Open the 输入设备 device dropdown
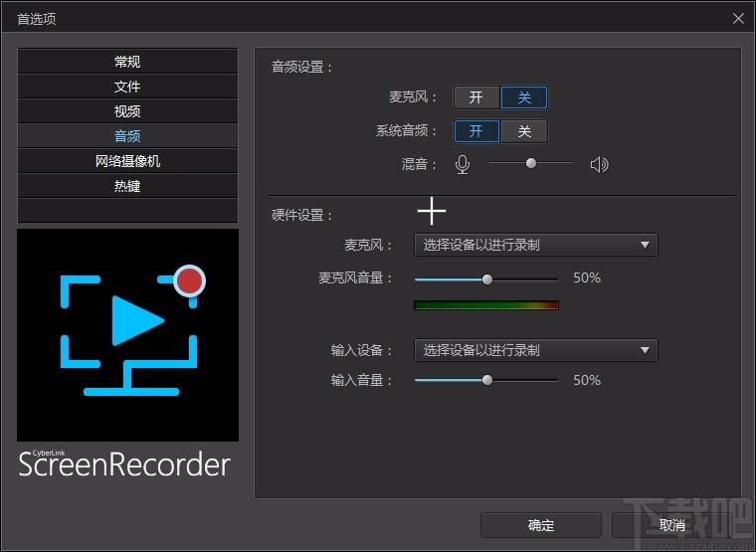756x552 pixels. click(535, 350)
